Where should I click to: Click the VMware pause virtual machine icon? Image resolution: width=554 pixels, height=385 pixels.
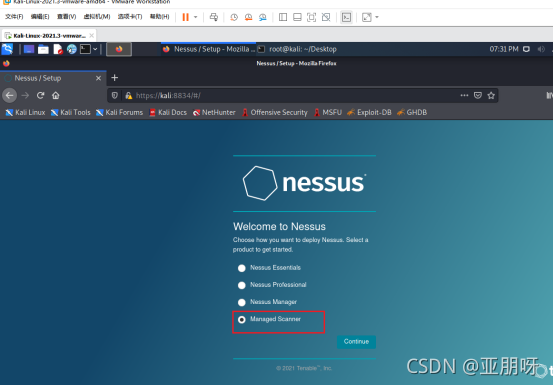point(185,17)
